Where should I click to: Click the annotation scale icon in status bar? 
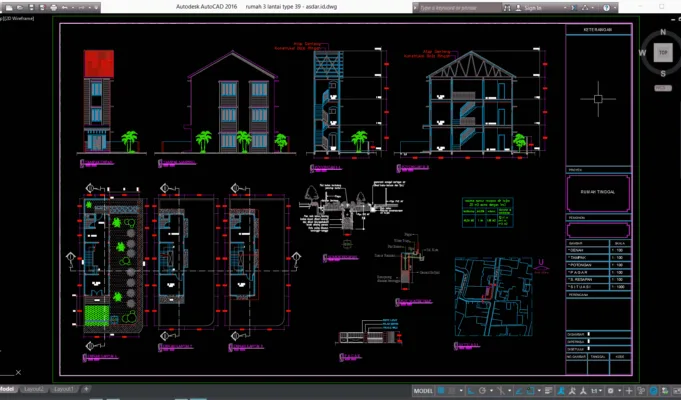[583, 391]
